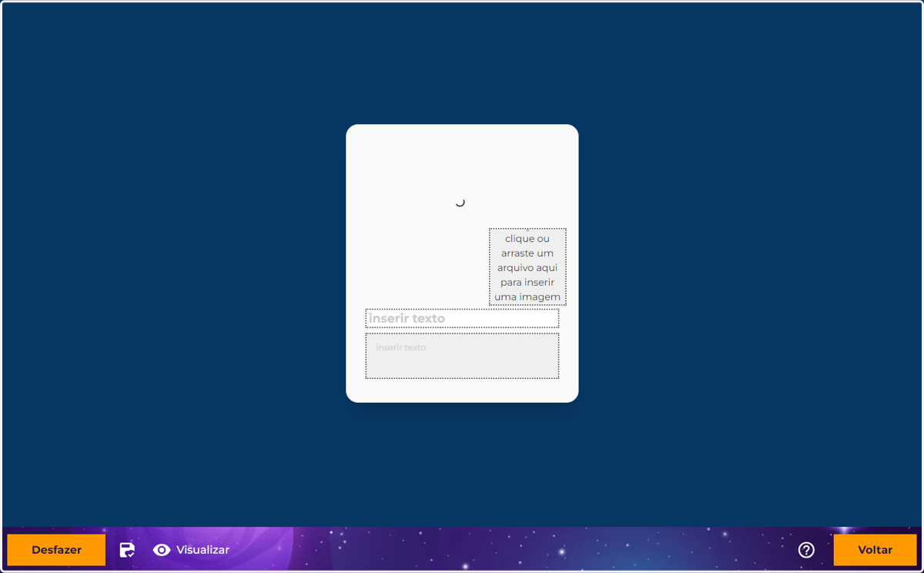Click the Desfazer undo button
This screenshot has width=924, height=573.
tap(56, 550)
